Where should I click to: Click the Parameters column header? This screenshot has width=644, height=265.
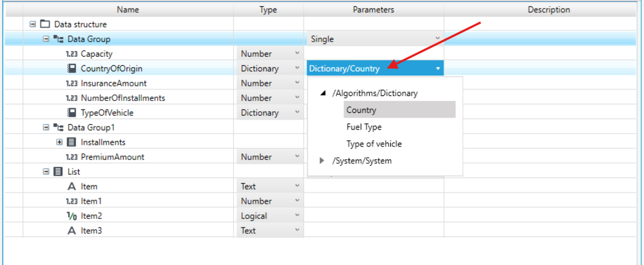373,10
